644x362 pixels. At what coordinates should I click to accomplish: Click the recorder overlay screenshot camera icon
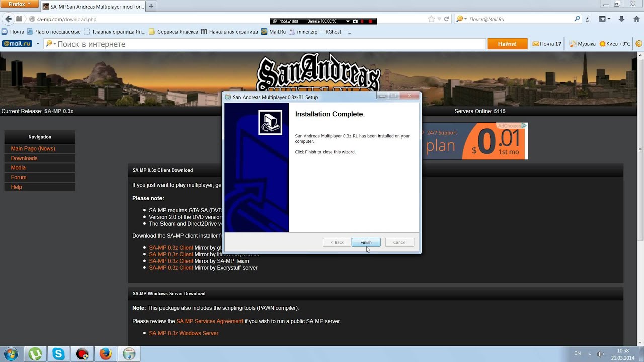click(355, 21)
